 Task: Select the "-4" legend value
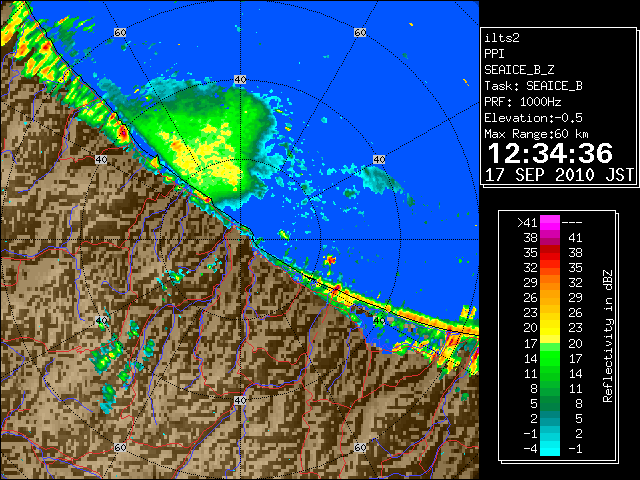click(530, 448)
